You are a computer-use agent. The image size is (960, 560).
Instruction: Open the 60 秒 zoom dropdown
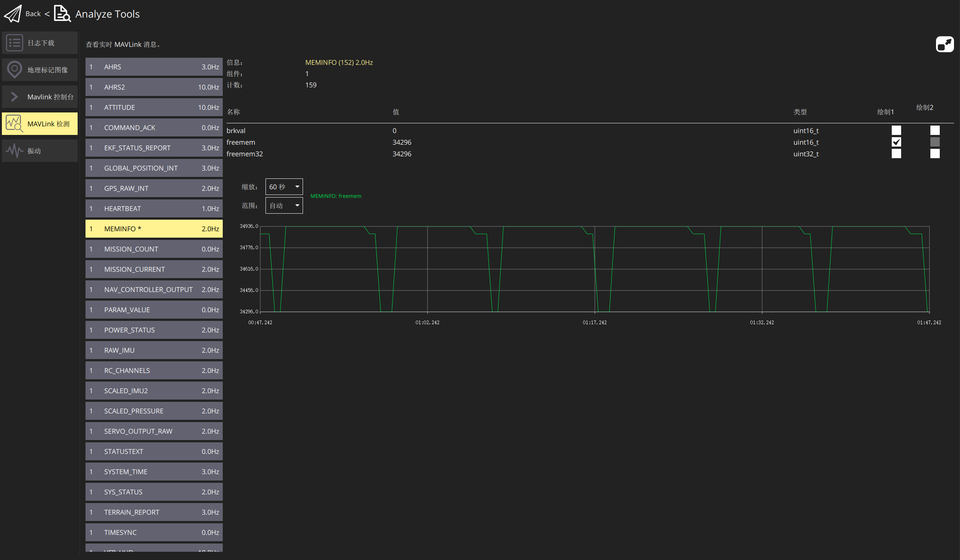pyautogui.click(x=284, y=187)
